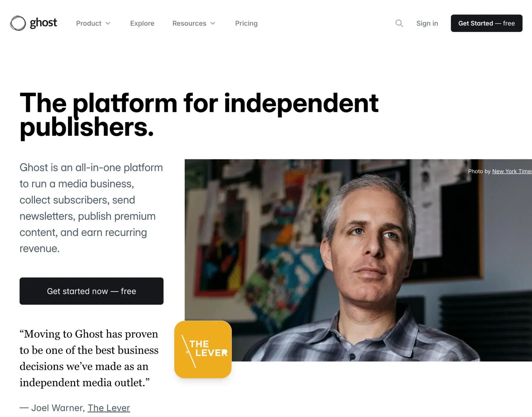Click the Sign in menu item
This screenshot has height=417, width=532.
tap(427, 23)
